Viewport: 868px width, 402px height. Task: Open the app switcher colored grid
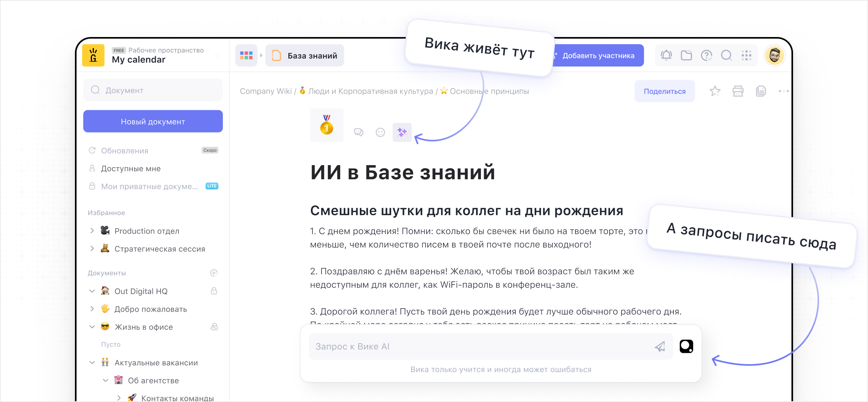click(x=246, y=56)
